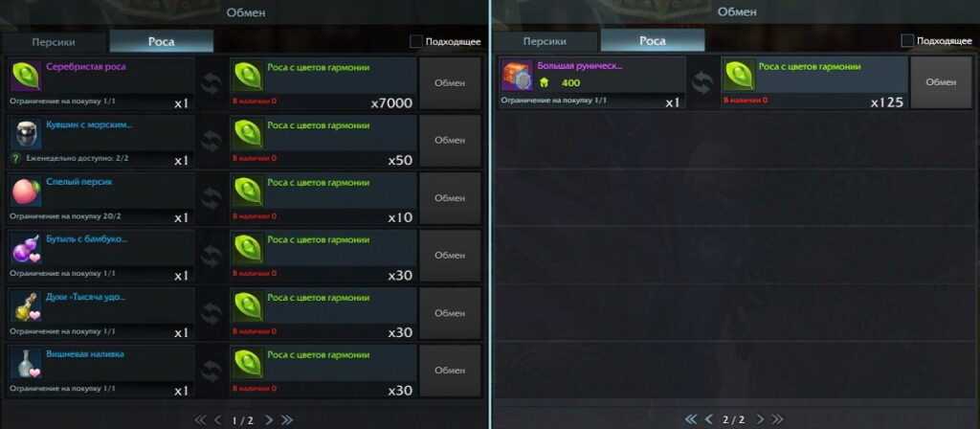
Task: Go to next page in left panel
Action: click(269, 420)
